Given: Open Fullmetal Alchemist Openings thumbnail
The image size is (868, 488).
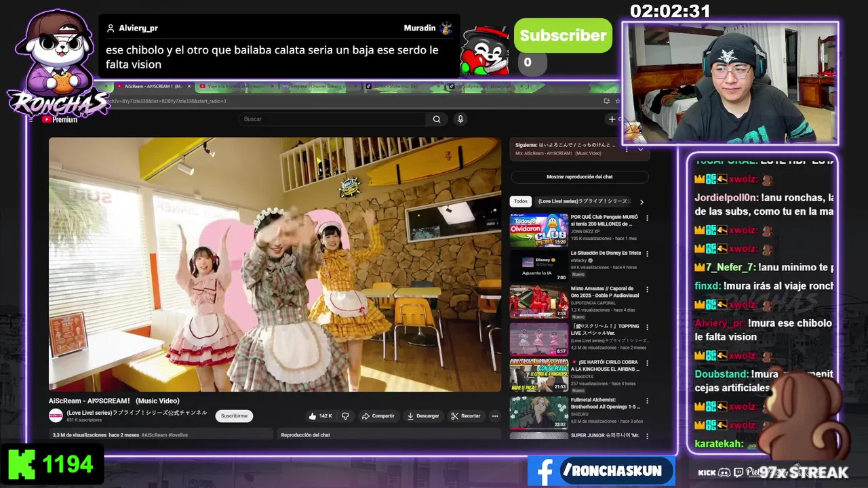Looking at the screenshot, I should click(539, 412).
